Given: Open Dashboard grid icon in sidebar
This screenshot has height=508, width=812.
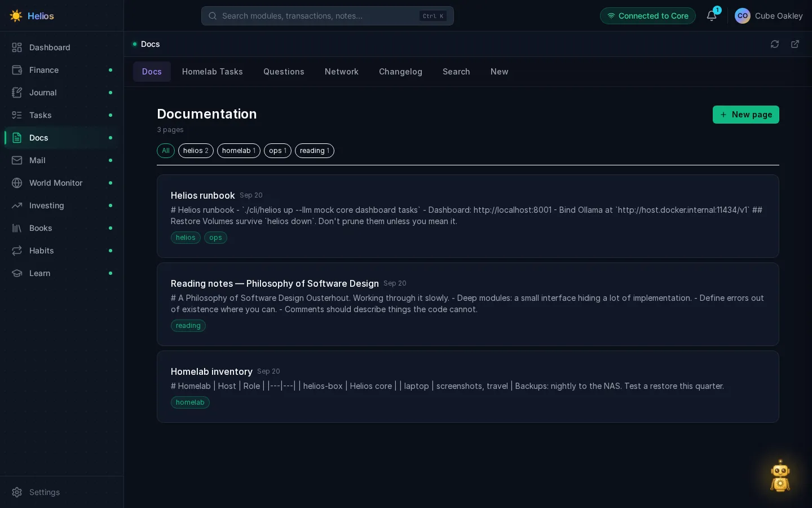Looking at the screenshot, I should pyautogui.click(x=17, y=47).
